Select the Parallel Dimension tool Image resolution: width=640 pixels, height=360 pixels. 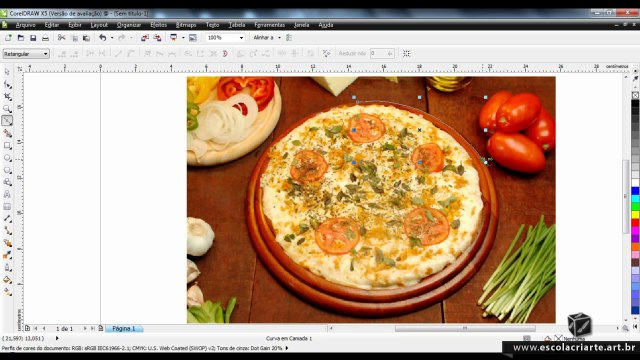click(x=7, y=219)
